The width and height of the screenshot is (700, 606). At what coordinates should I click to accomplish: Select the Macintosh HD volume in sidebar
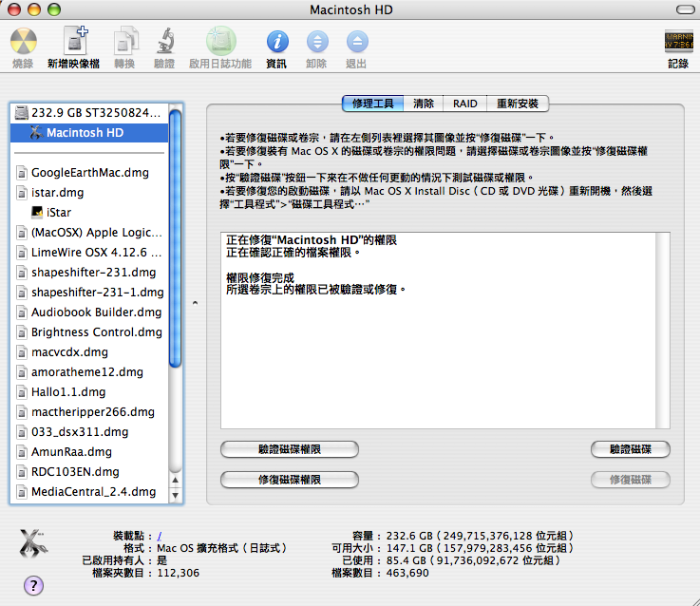coord(89,133)
